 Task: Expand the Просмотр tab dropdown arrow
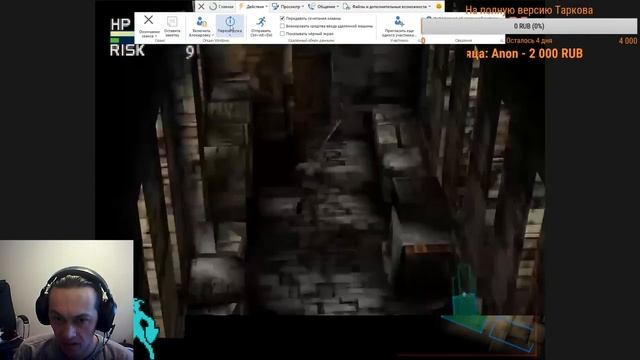(x=303, y=7)
